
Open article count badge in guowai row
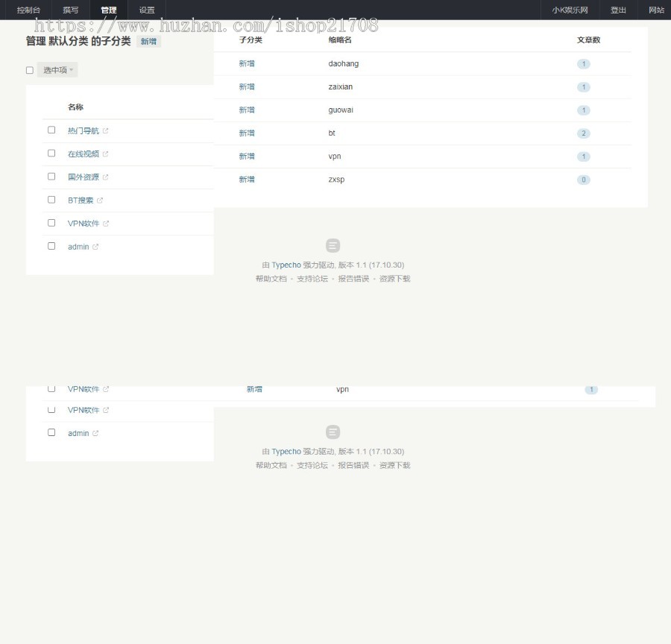point(583,110)
